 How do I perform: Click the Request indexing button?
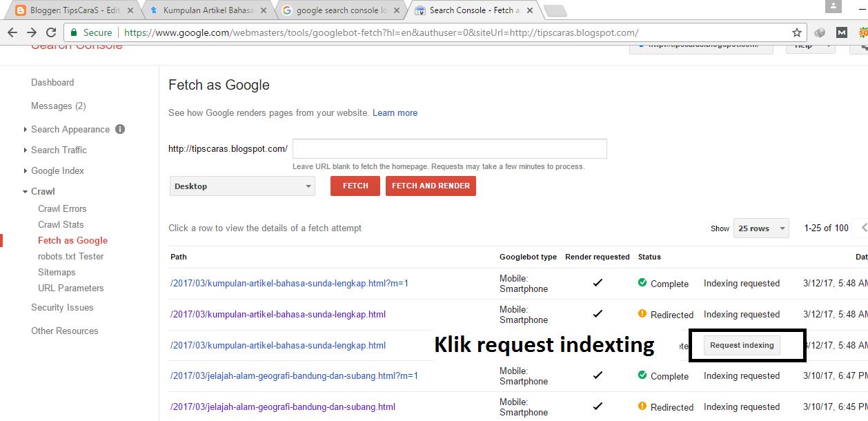pyautogui.click(x=742, y=345)
